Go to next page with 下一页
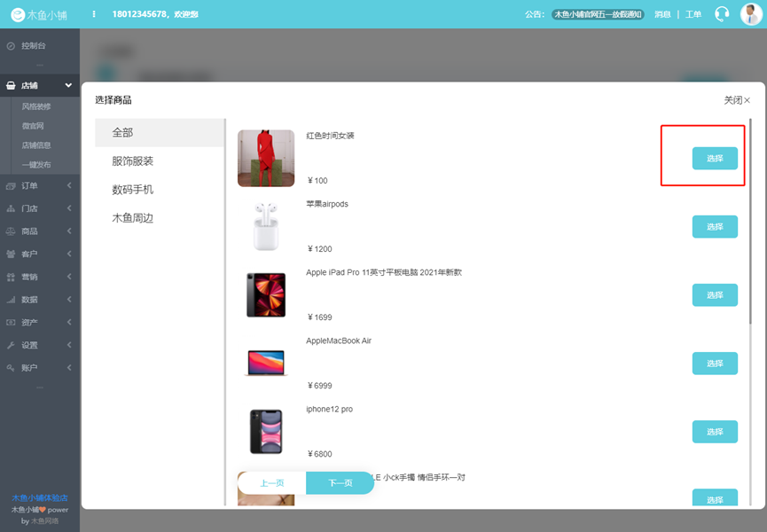 click(x=340, y=483)
